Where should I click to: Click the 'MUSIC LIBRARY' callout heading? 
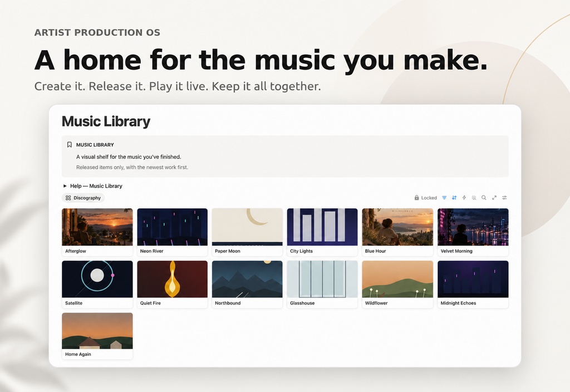(x=95, y=145)
